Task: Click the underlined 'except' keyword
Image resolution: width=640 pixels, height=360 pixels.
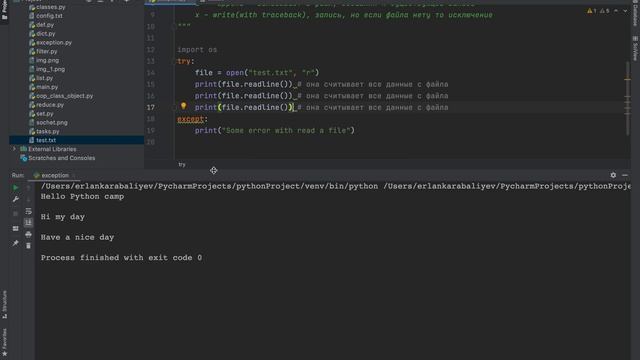Action: 190,119
